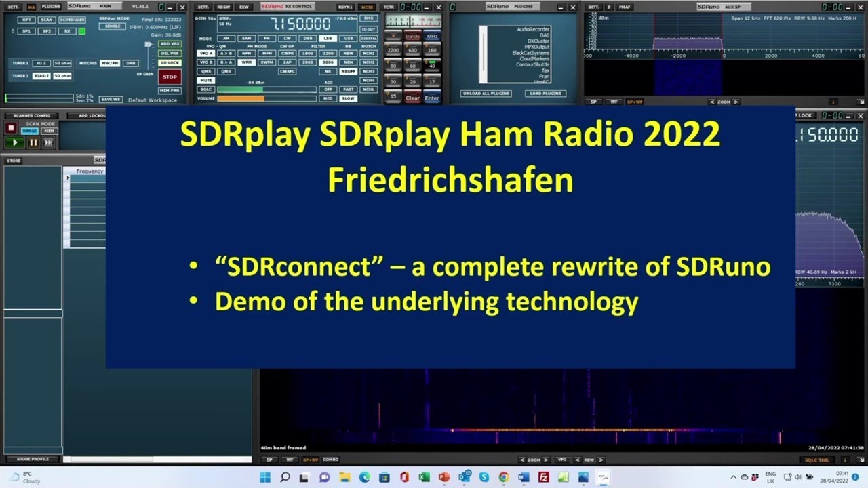Open the weather widget showing 8°C Cloudy
Image resolution: width=868 pixels, height=488 pixels.
point(24,477)
